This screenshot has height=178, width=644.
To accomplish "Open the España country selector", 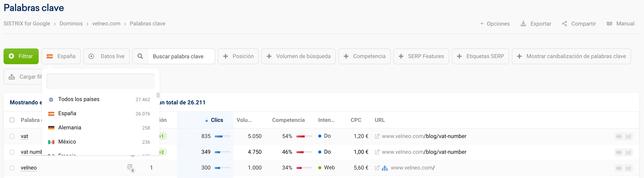I will [61, 56].
